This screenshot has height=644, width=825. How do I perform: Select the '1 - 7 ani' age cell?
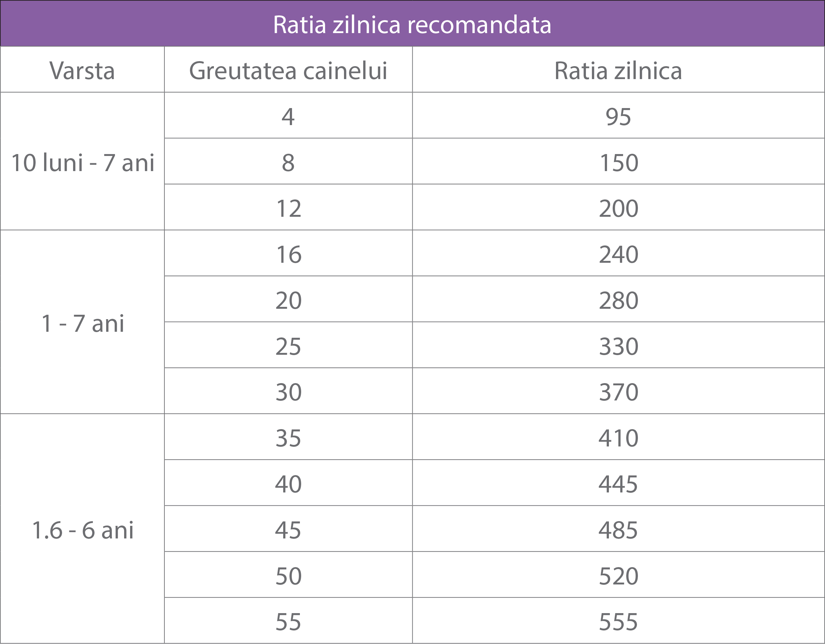[82, 322]
